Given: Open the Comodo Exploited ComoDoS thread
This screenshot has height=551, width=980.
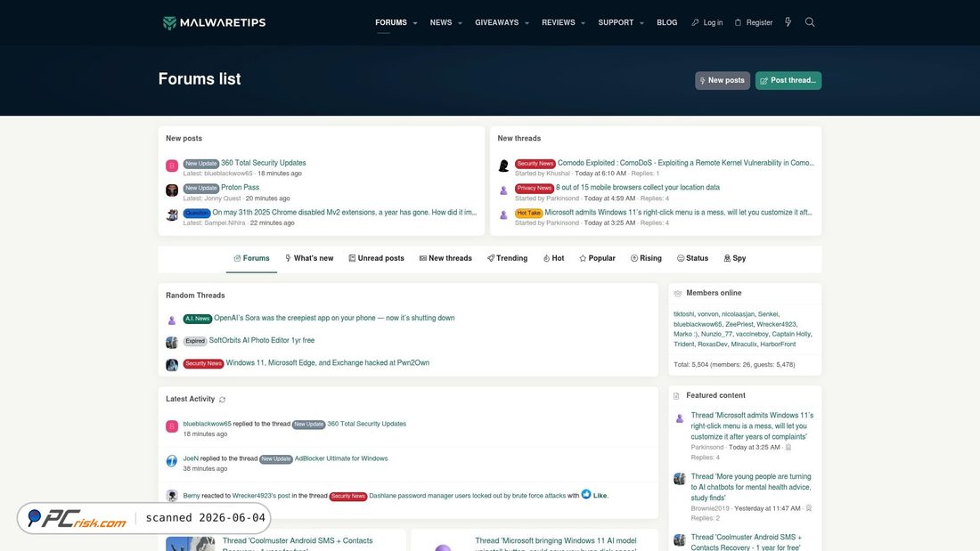Looking at the screenshot, I should point(686,163).
